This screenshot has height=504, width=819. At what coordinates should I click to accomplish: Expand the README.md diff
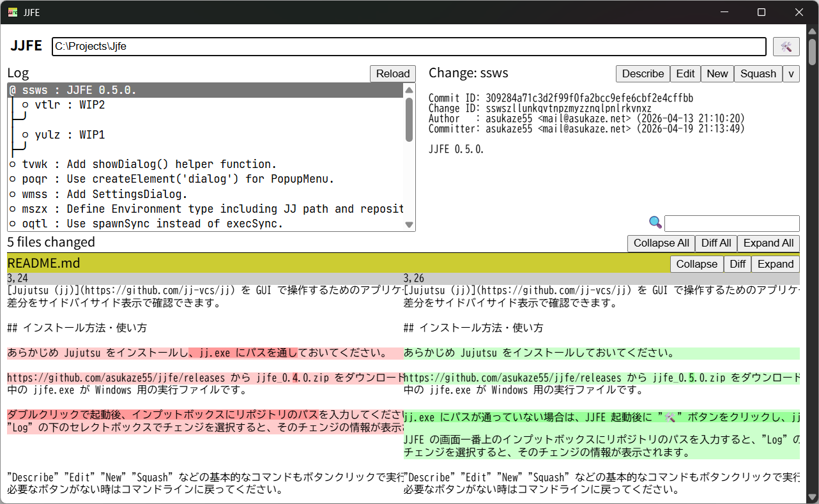(x=776, y=264)
